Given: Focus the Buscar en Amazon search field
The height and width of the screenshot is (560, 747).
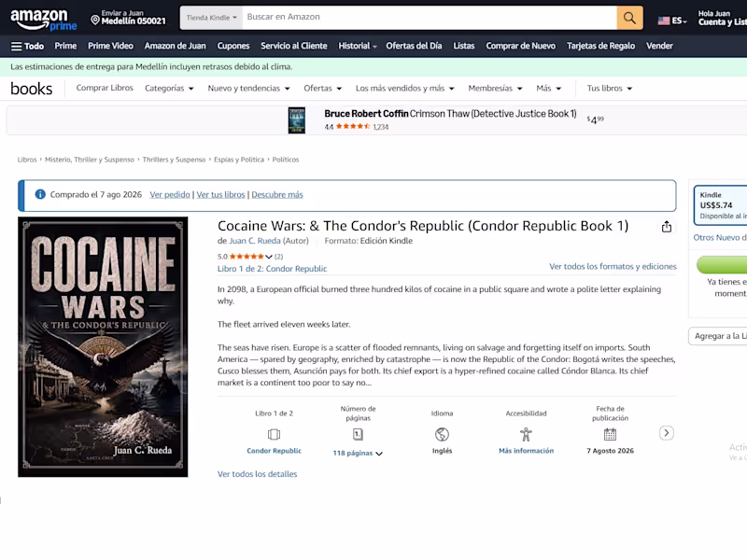Looking at the screenshot, I should click(430, 18).
